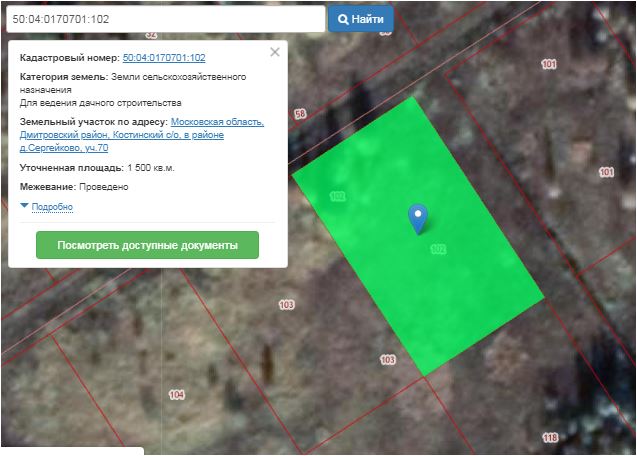Viewport: 637px width, 456px height.
Task: Focus the cadastral number search field
Action: [x=163, y=19]
